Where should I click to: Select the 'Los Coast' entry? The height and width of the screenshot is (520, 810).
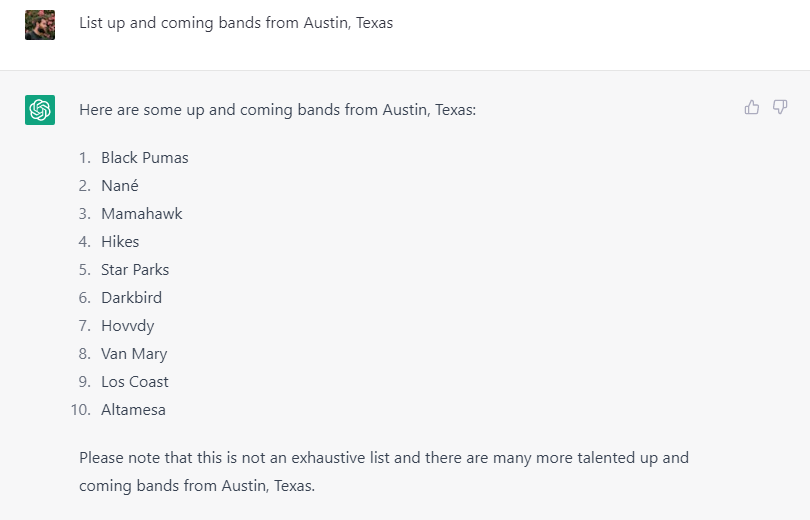pyautogui.click(x=134, y=382)
